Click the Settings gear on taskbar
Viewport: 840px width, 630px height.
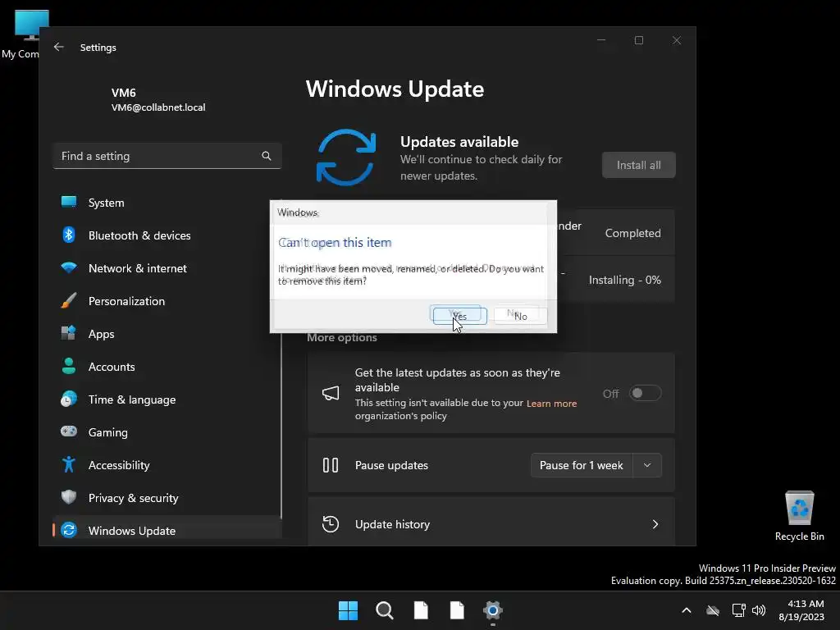tap(493, 610)
